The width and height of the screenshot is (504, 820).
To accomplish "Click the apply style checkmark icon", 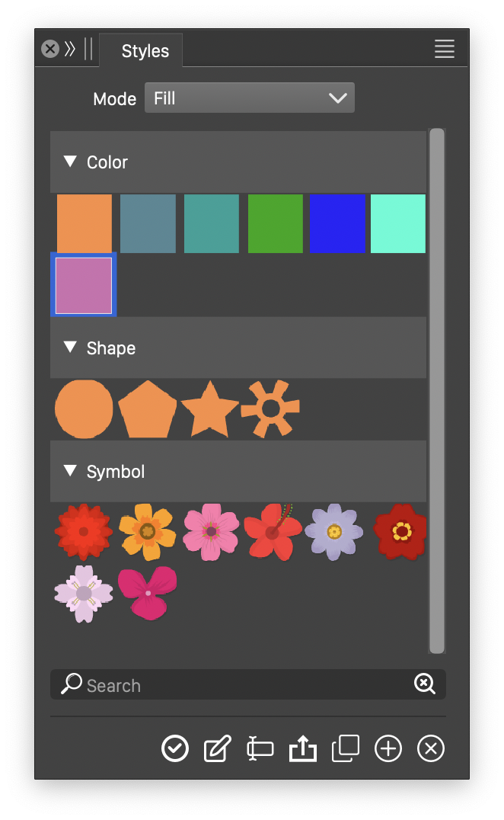I will 175,749.
